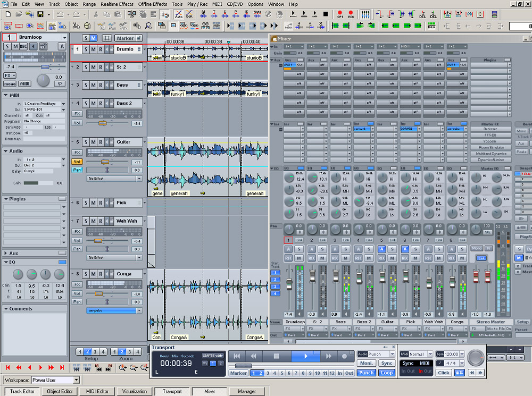532x396 pixels.
Task: Click the Sync button next to Moni.
Action: pos(386,363)
